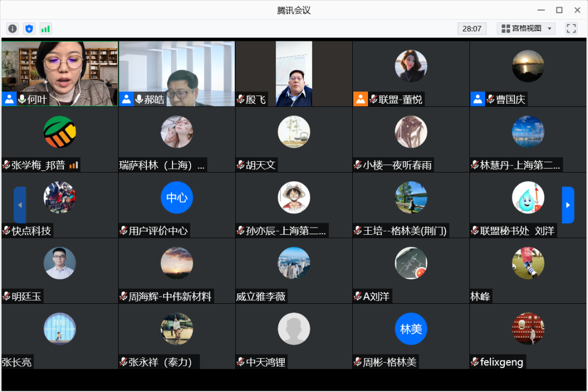Click muted mic icon beside 张永祥（泰力）
This screenshot has width=588, height=392.
tap(124, 362)
